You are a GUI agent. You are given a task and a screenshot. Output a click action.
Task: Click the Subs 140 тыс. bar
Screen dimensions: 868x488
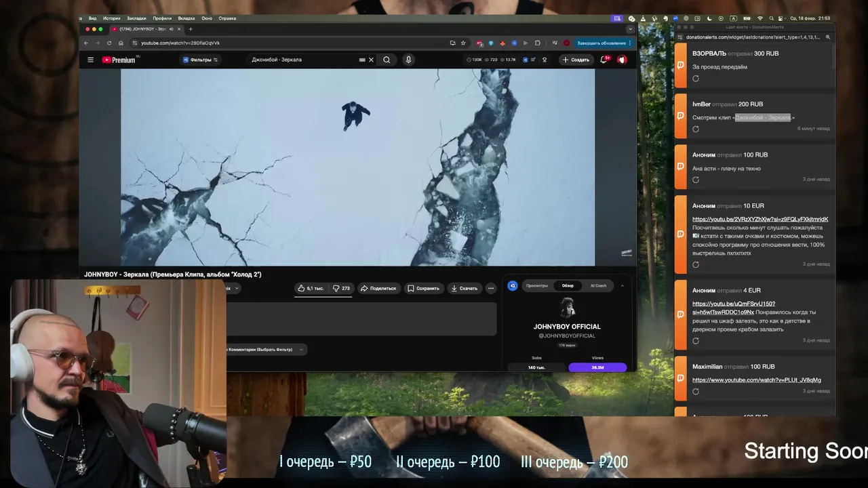click(536, 367)
